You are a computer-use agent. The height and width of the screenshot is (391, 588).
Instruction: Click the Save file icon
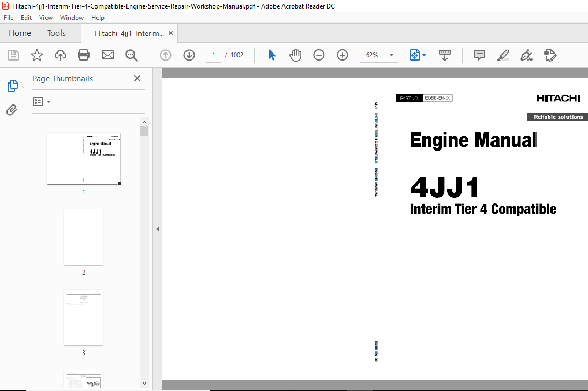[x=13, y=55]
